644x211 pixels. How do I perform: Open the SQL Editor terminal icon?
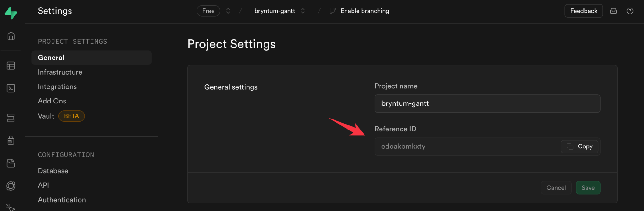point(11,88)
